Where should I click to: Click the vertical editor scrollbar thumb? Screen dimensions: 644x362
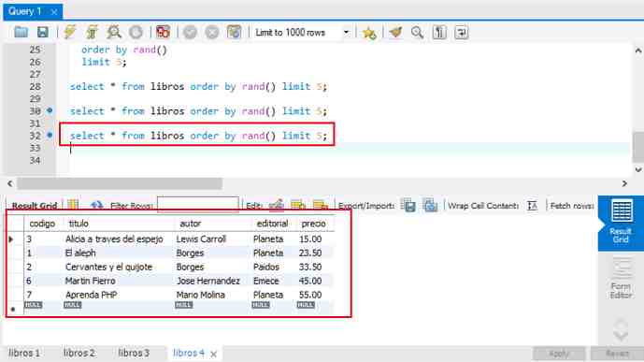[638, 147]
